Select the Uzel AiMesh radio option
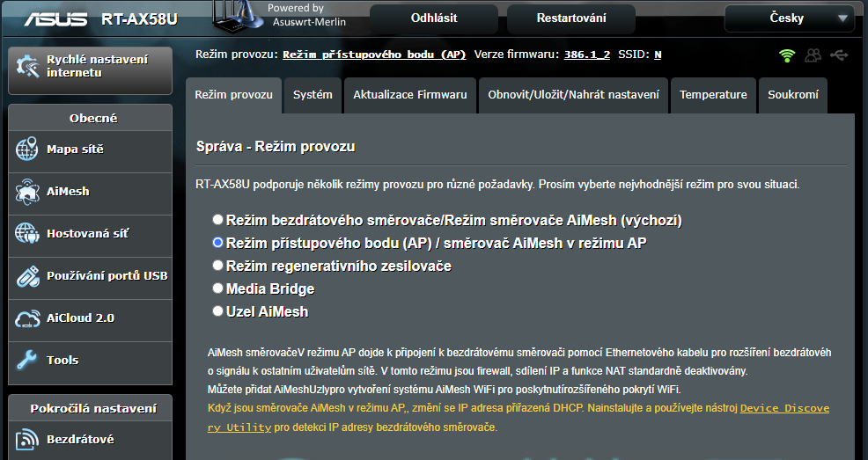The height and width of the screenshot is (460, 868). (218, 310)
